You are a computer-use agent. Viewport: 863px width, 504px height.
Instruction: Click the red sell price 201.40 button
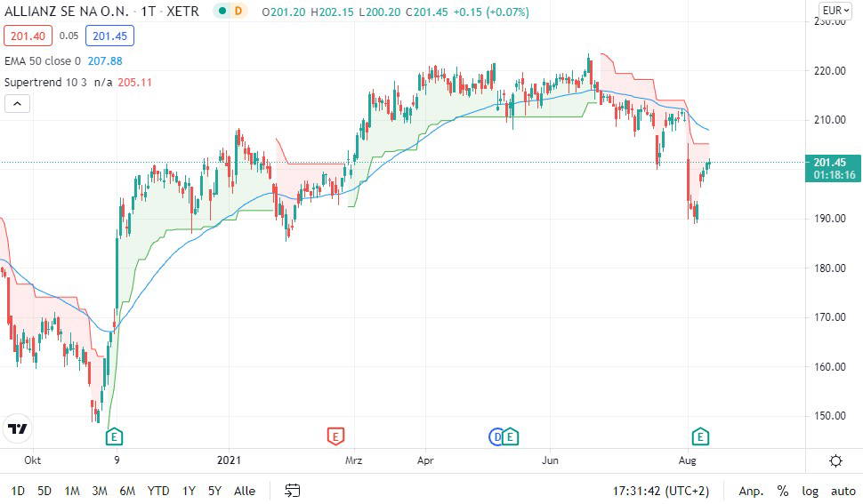tap(28, 36)
